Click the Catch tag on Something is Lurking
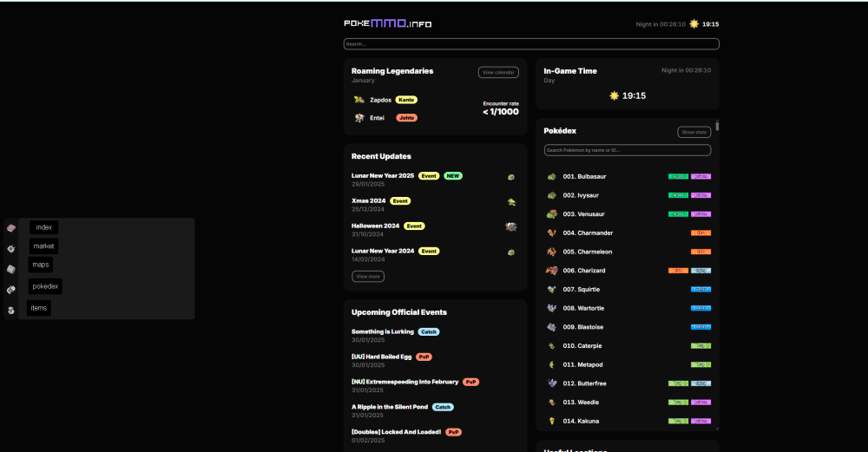Image resolution: width=868 pixels, height=452 pixels. [429, 332]
